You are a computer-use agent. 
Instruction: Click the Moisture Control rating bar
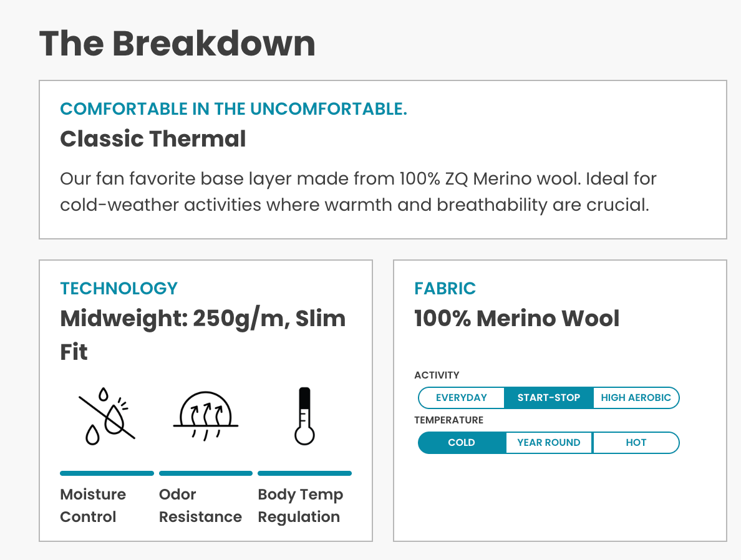click(107, 473)
